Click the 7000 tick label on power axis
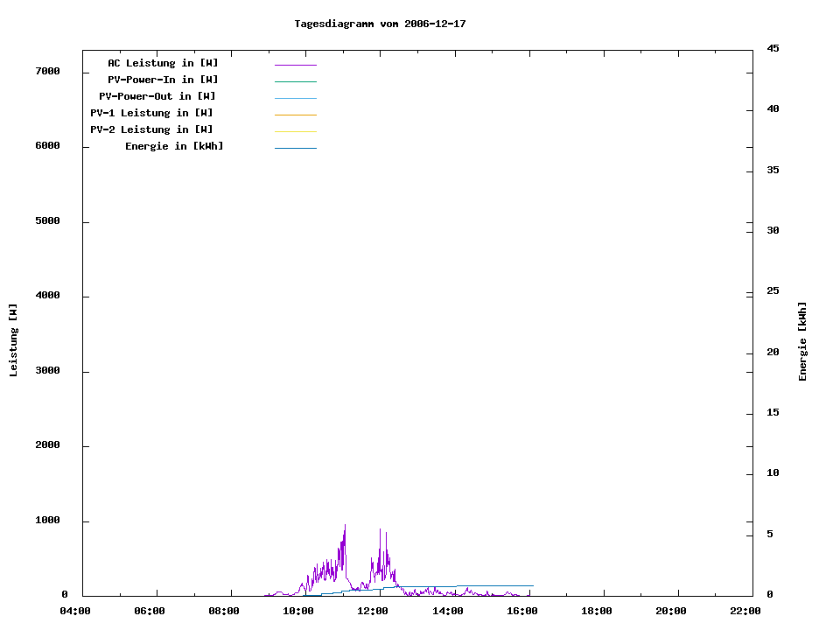Viewport: 840px width, 630px height. [47, 72]
